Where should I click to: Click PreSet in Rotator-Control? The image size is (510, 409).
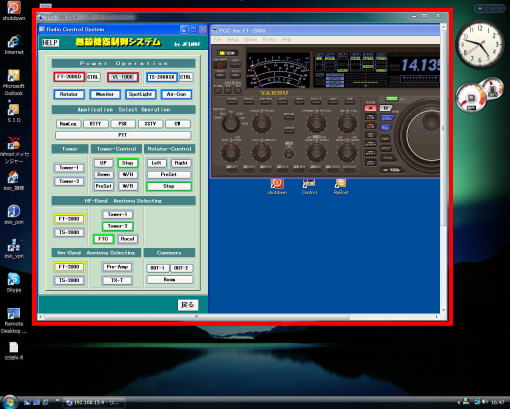click(169, 174)
